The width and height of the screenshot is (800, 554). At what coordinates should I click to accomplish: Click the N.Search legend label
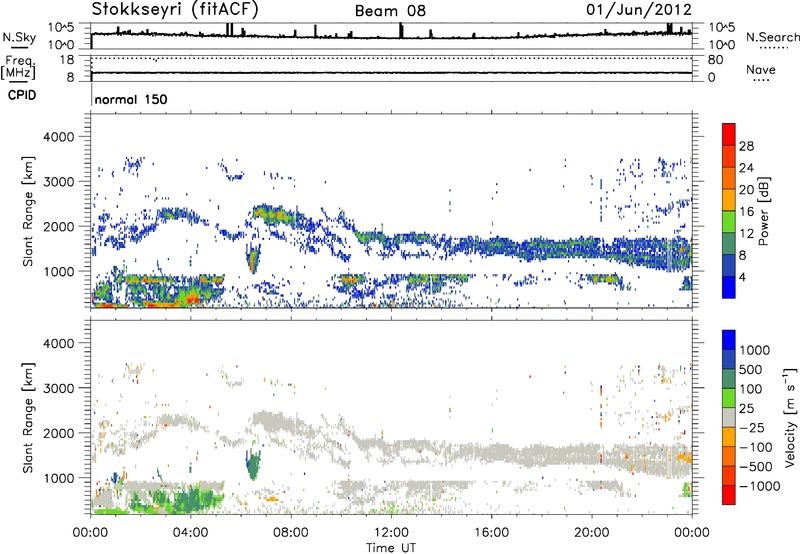point(772,37)
